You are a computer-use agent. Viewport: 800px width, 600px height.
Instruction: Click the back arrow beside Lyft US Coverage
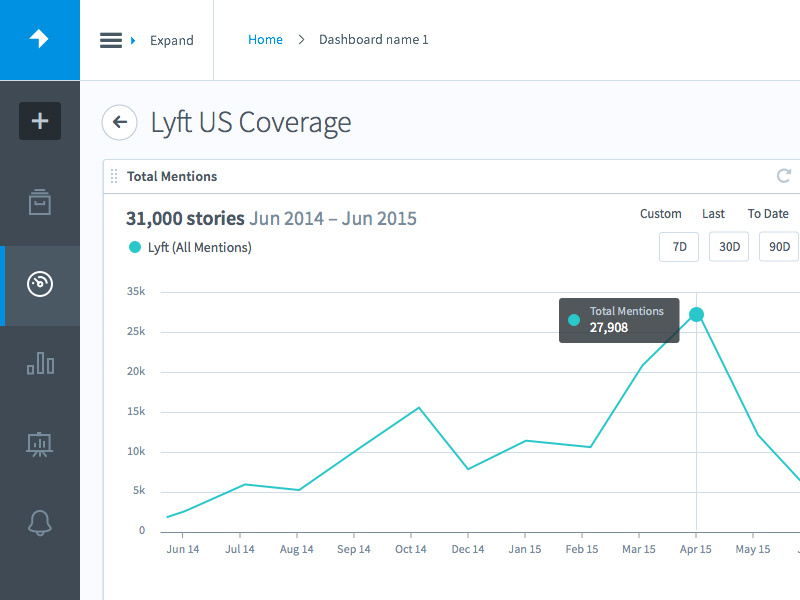(x=119, y=122)
